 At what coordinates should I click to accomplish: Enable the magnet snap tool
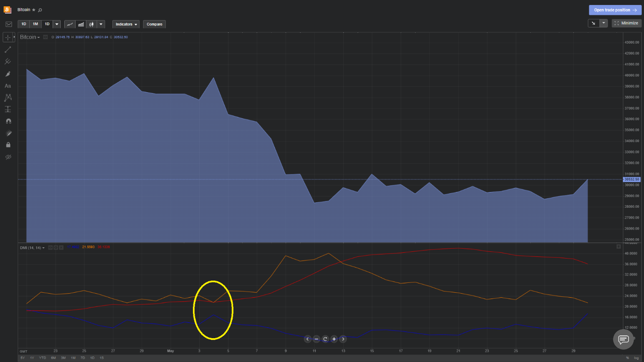pos(8,121)
